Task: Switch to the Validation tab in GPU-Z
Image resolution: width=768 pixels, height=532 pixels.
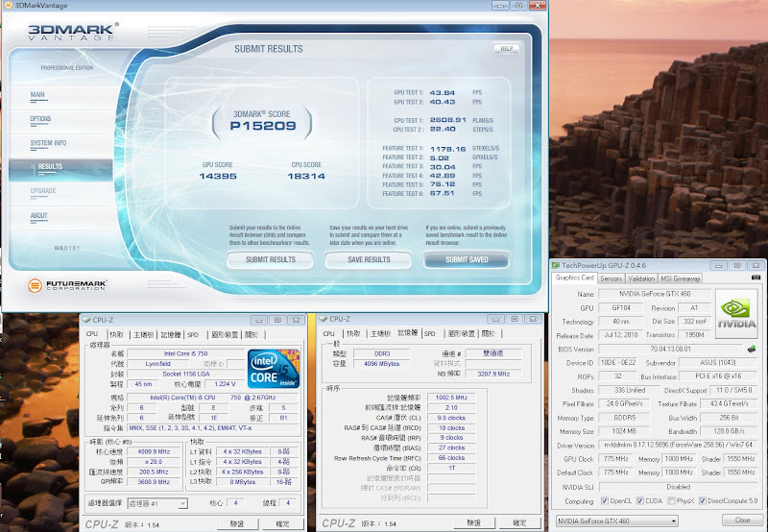Action: tap(641, 278)
